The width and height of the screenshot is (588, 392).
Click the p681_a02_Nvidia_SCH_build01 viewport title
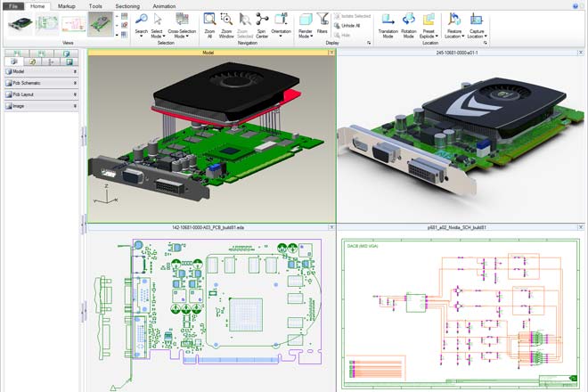457,227
